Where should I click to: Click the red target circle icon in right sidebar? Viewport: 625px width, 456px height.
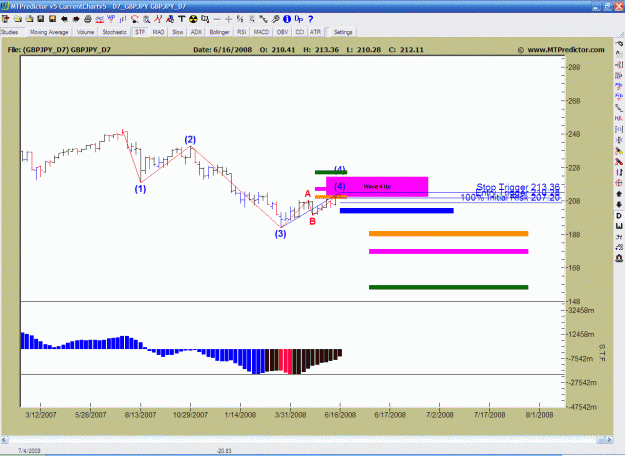point(619,183)
